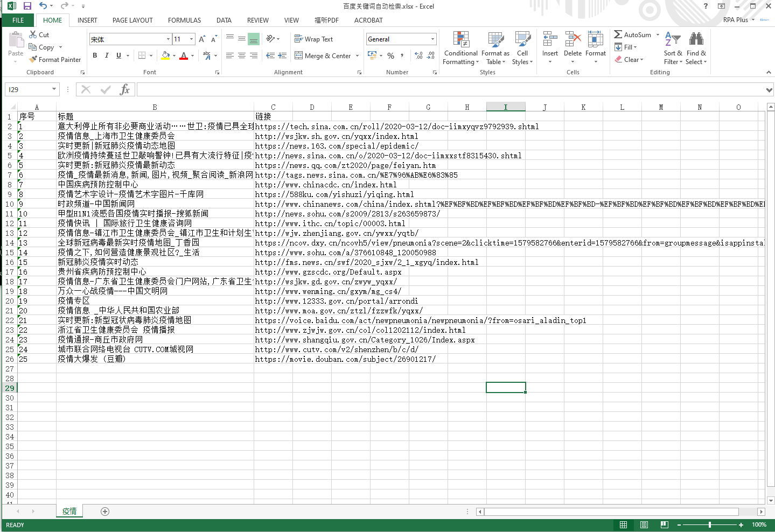775x532 pixels.
Task: Apply the red font color
Action: tap(184, 55)
